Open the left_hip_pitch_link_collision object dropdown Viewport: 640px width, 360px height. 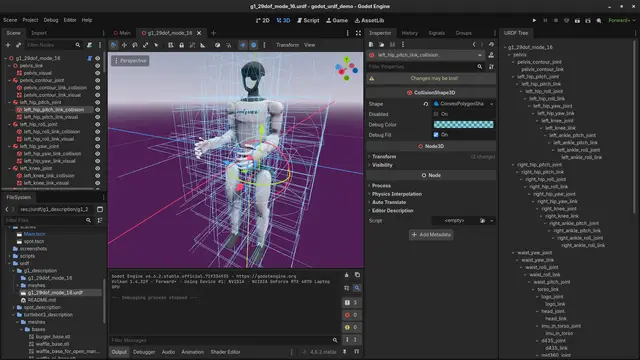(425, 55)
